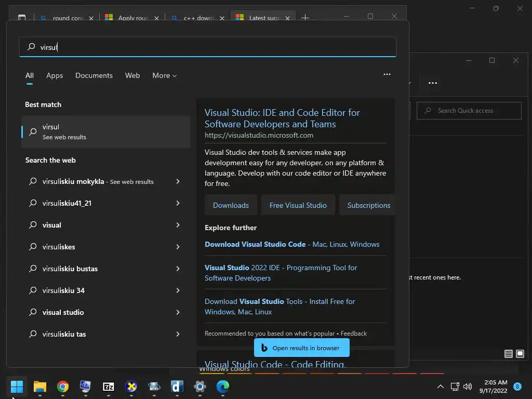Expand the virsuliskiu41_21 suggestion arrow

178,203
